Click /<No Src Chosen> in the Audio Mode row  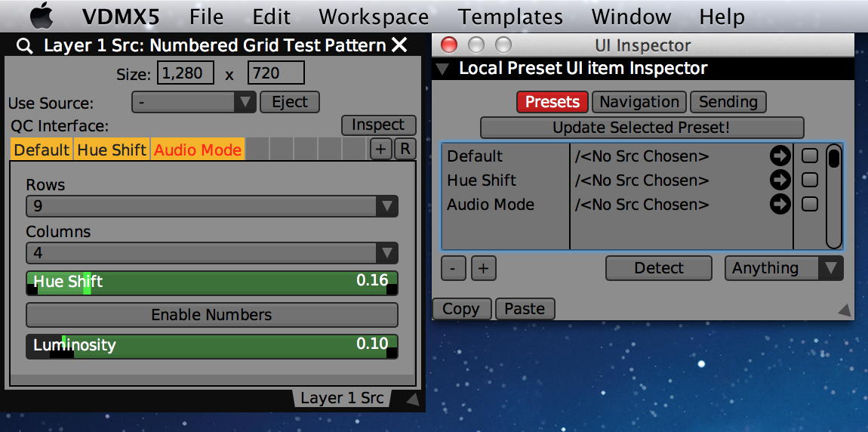642,205
